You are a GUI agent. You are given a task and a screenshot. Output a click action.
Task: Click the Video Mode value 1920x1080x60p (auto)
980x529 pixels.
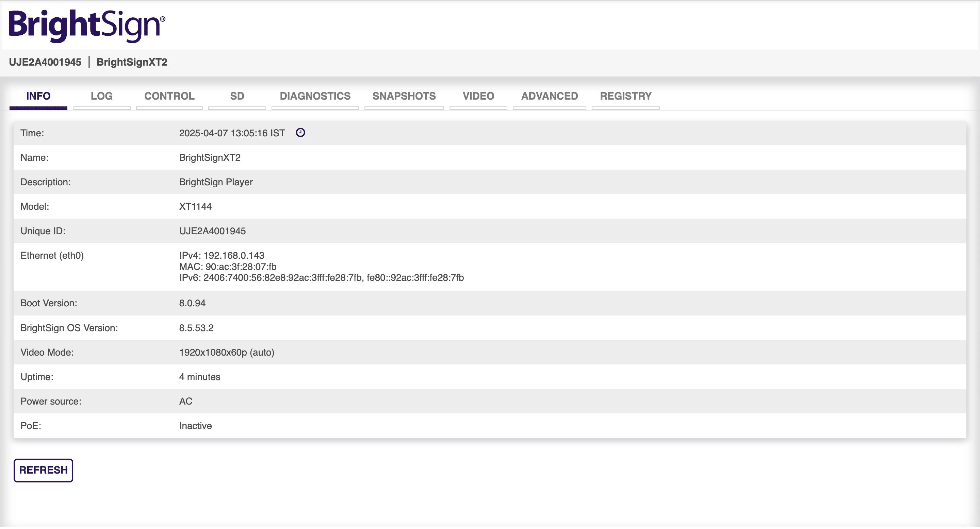coord(227,353)
